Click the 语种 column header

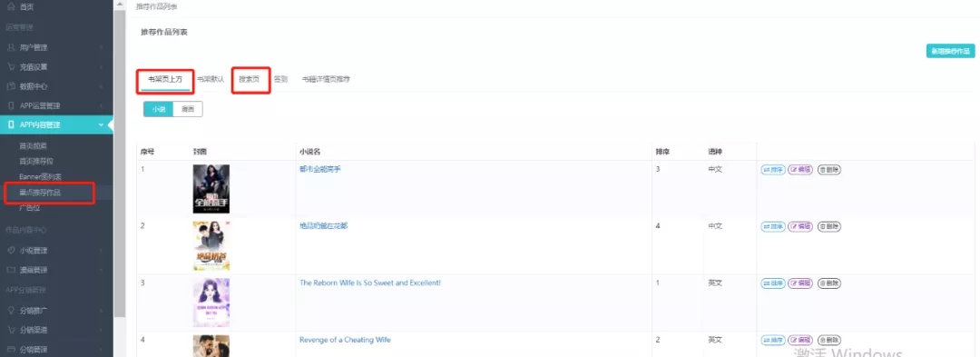click(x=715, y=152)
